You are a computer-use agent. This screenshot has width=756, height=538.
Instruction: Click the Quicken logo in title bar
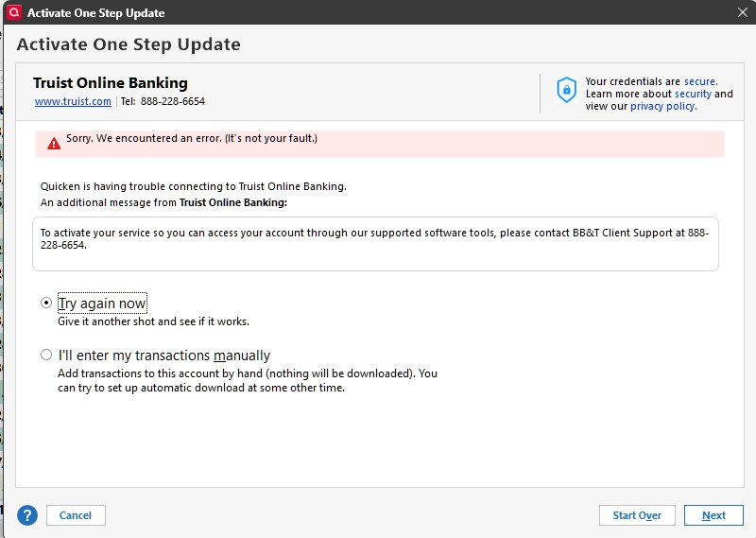pyautogui.click(x=14, y=12)
